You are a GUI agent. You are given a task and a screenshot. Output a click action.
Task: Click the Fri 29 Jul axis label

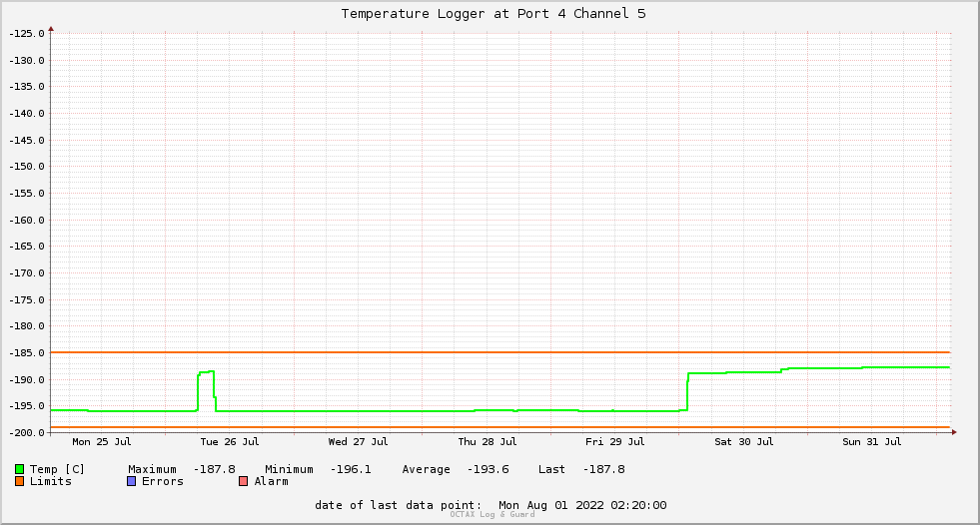615,442
